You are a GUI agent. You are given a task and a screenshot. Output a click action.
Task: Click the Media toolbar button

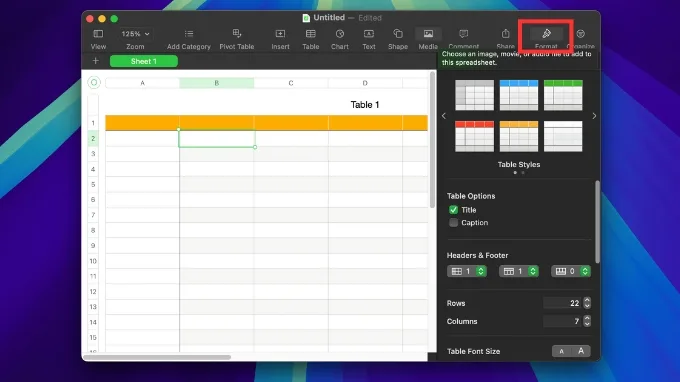point(428,34)
